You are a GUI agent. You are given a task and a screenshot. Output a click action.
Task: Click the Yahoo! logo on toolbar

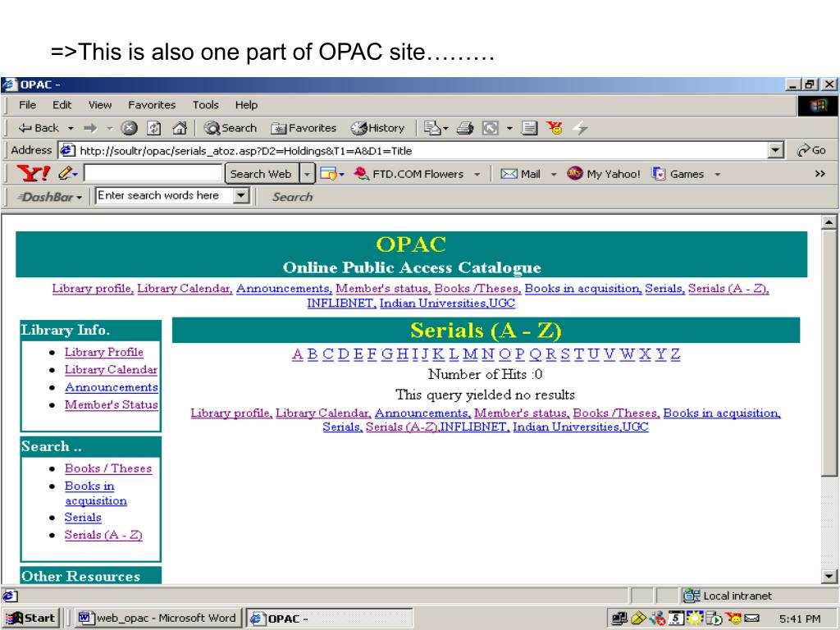pyautogui.click(x=33, y=174)
